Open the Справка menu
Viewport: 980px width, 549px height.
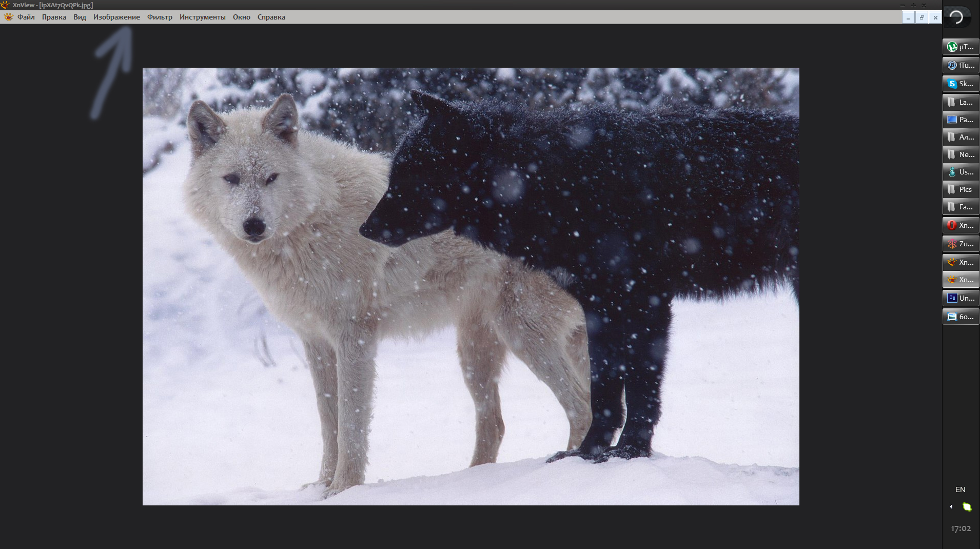(271, 17)
